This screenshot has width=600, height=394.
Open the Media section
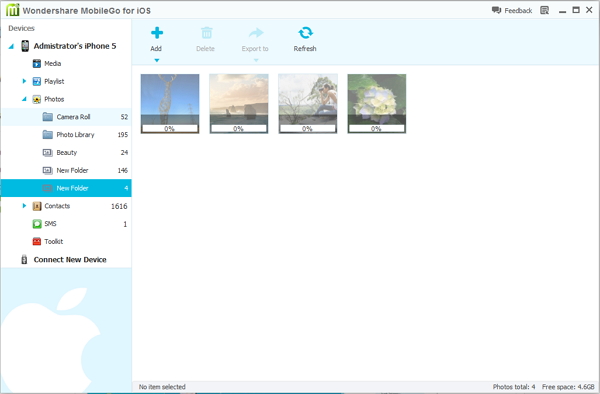(x=53, y=63)
